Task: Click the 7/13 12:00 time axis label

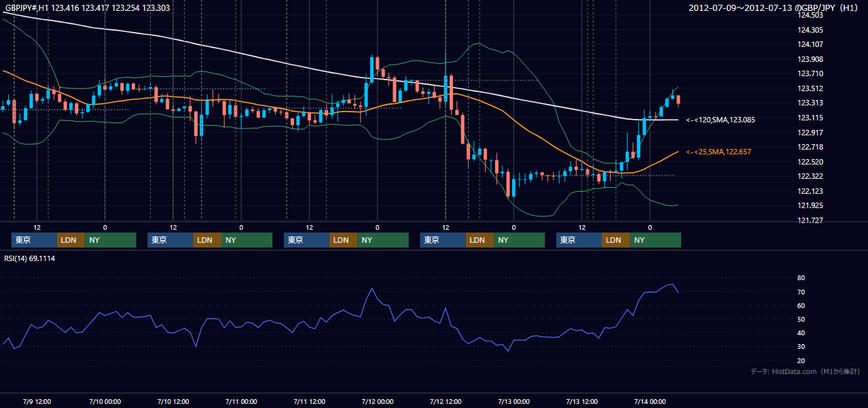Action: pyautogui.click(x=581, y=401)
